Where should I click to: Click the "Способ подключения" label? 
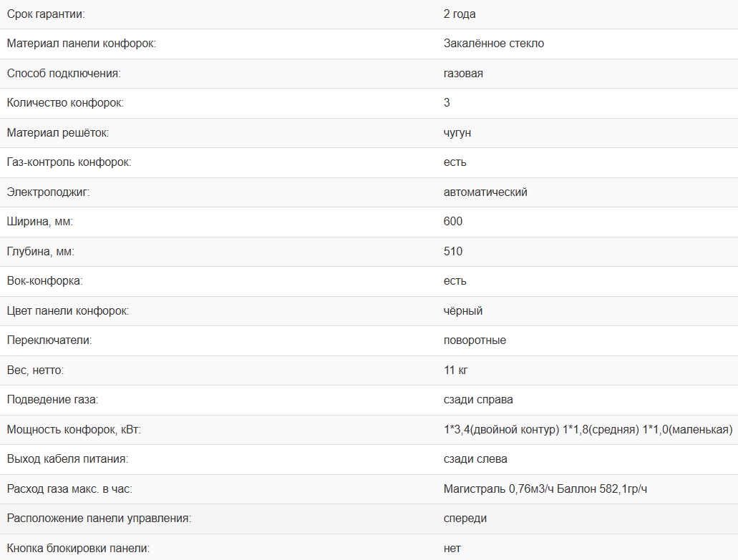[64, 74]
